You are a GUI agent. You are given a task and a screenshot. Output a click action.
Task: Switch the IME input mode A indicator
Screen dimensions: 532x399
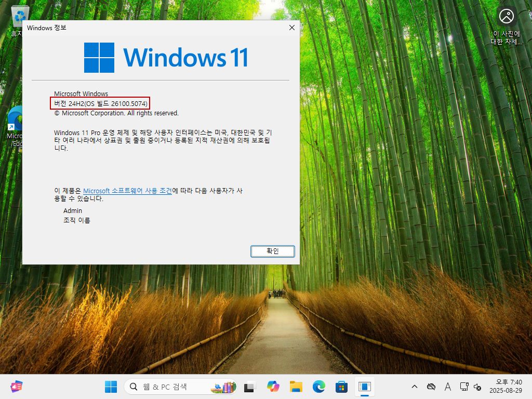(448, 387)
